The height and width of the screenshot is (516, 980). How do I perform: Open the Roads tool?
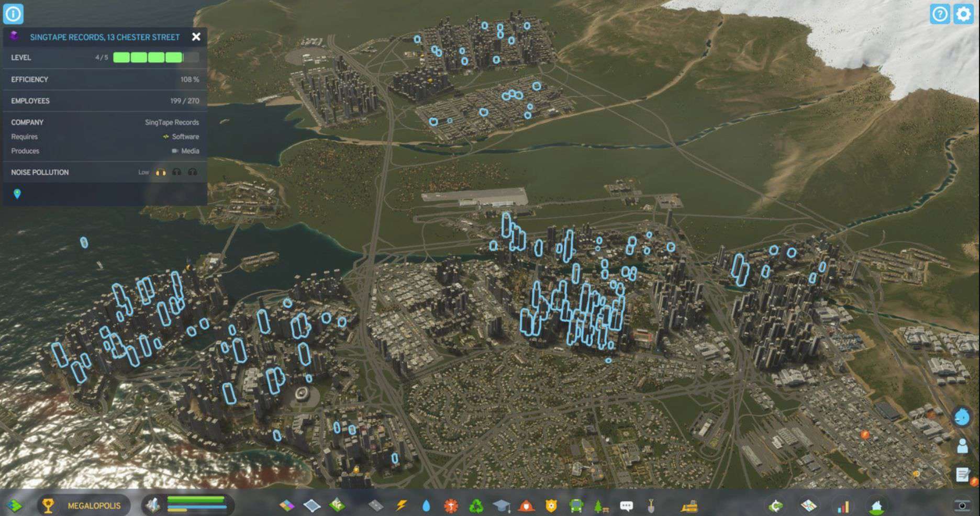coord(375,506)
